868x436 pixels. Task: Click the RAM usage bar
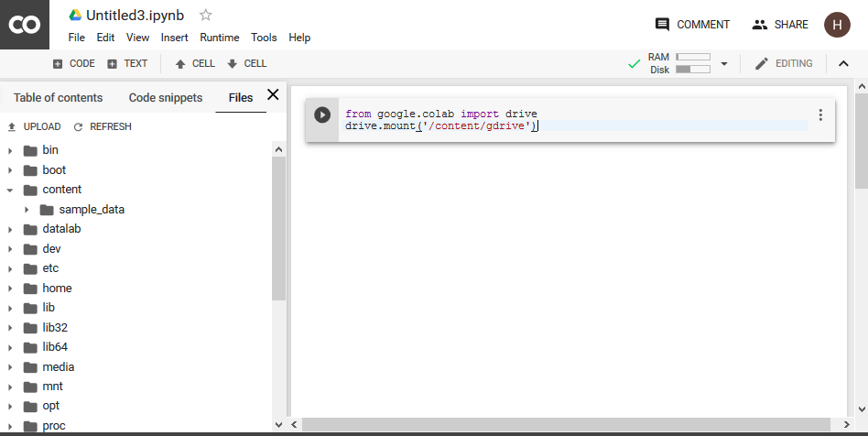click(692, 57)
